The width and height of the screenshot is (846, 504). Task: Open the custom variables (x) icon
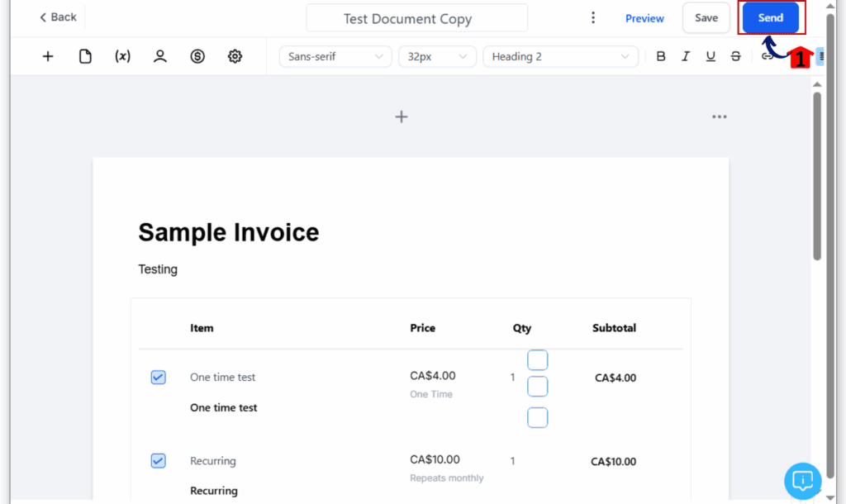coord(122,56)
